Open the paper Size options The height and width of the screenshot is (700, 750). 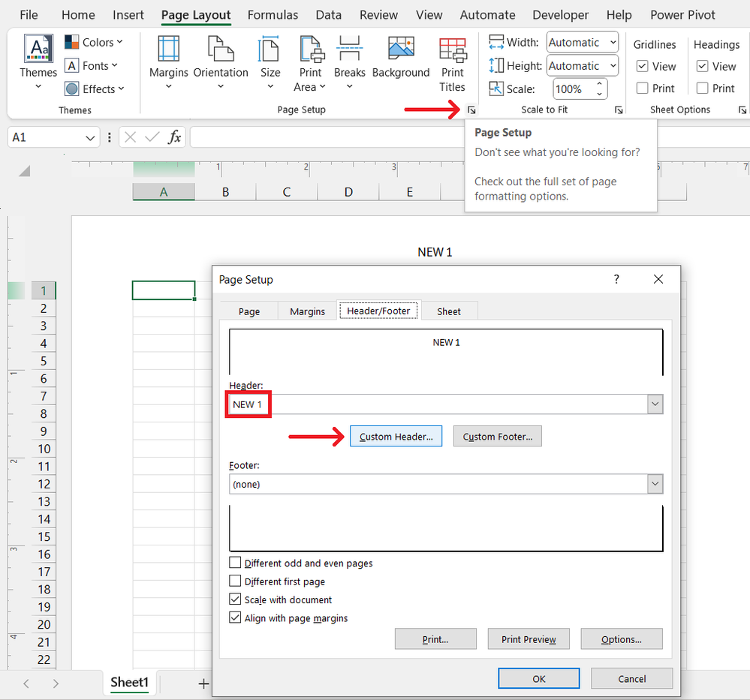click(270, 62)
